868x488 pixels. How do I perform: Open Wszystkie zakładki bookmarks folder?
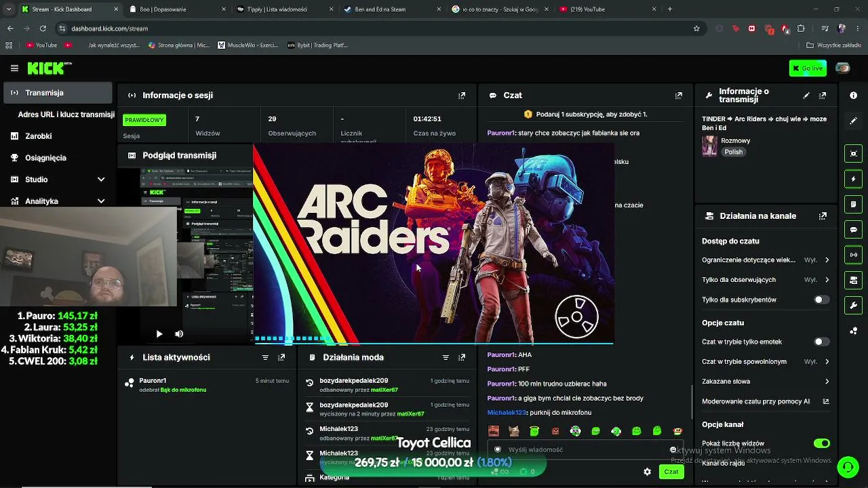pyautogui.click(x=833, y=45)
